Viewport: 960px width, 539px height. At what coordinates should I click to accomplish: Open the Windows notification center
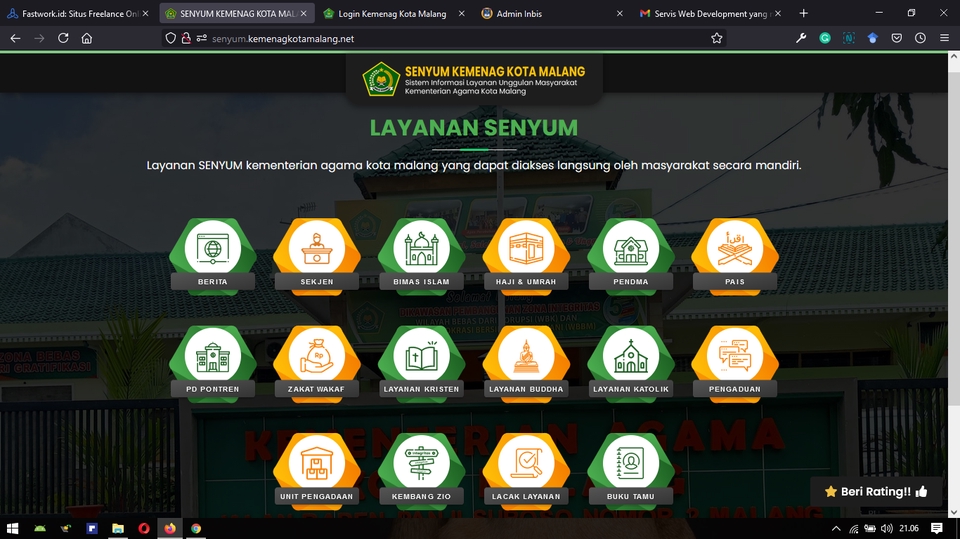(936, 528)
